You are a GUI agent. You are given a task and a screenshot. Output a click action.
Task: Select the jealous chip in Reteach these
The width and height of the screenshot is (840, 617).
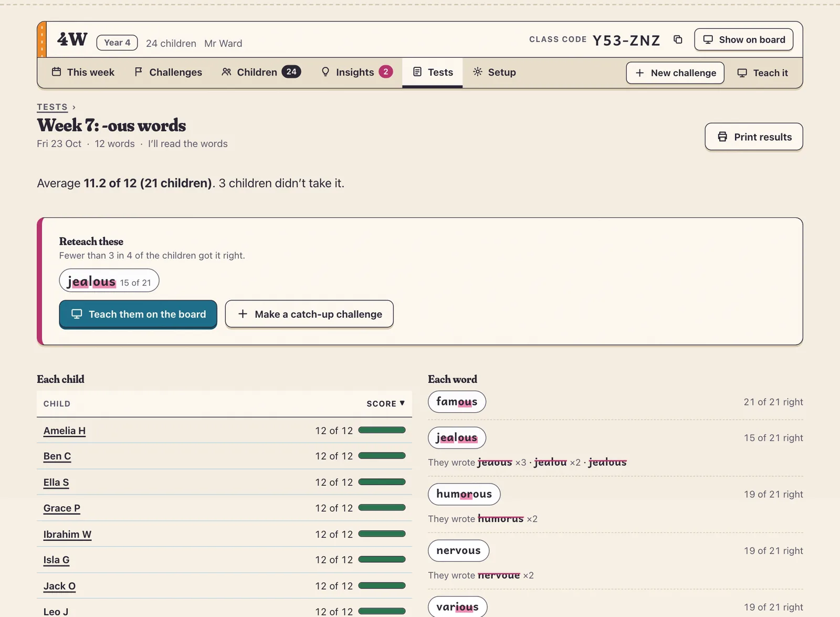pyautogui.click(x=109, y=281)
